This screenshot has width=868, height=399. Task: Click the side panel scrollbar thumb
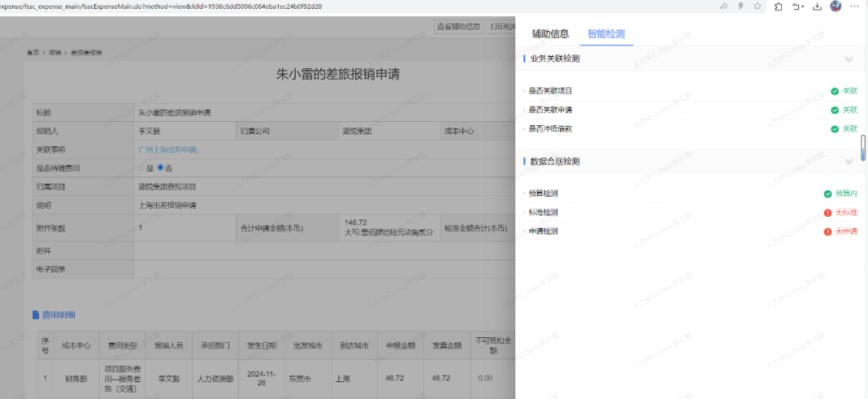[x=863, y=147]
